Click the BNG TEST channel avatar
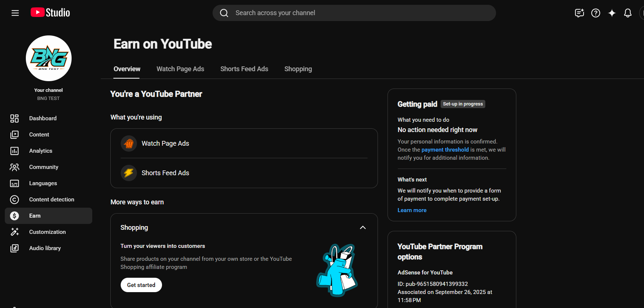The image size is (644, 308). pyautogui.click(x=49, y=58)
